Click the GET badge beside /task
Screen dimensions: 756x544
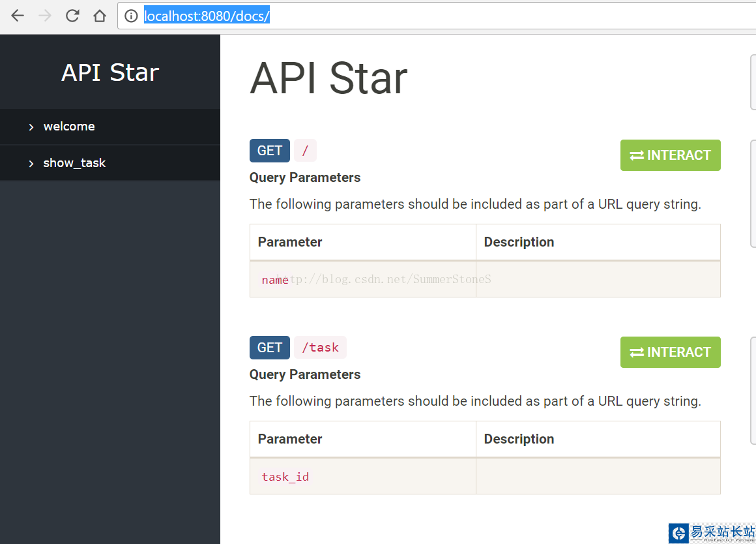[x=270, y=348]
